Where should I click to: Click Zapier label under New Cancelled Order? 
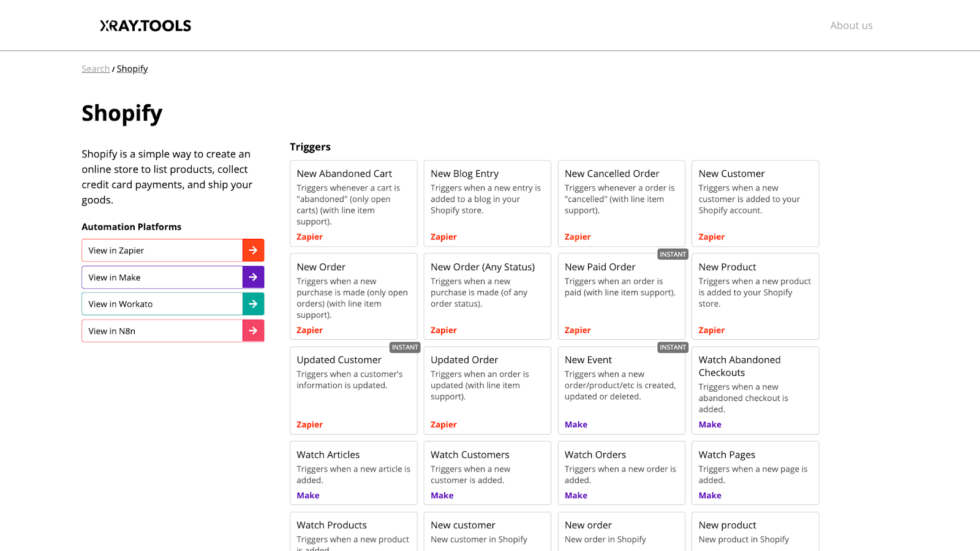(578, 237)
